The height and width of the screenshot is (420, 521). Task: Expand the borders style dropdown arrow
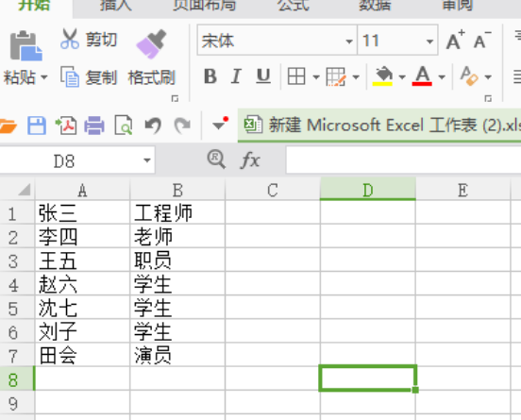(x=316, y=77)
